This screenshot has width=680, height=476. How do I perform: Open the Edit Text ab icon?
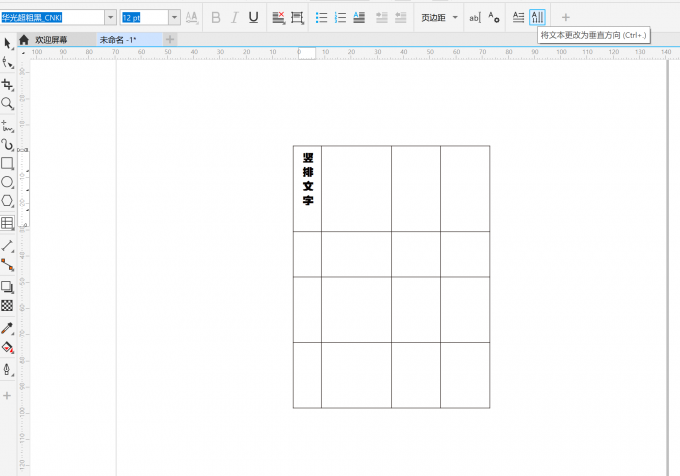point(475,17)
